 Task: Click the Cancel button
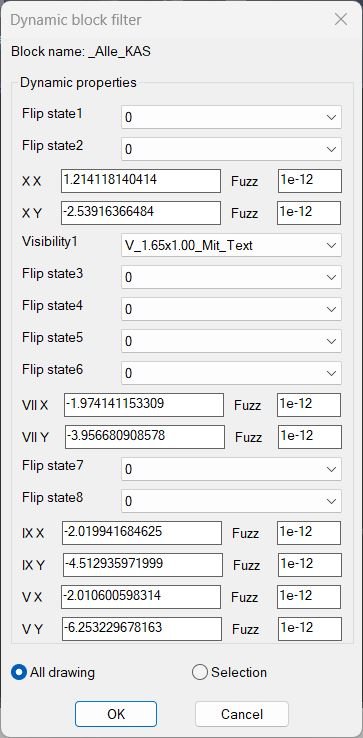[242, 714]
